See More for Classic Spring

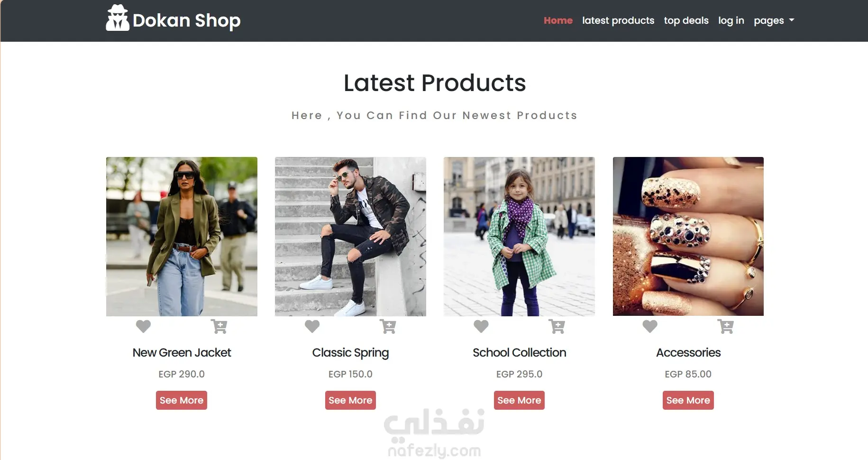click(x=350, y=400)
